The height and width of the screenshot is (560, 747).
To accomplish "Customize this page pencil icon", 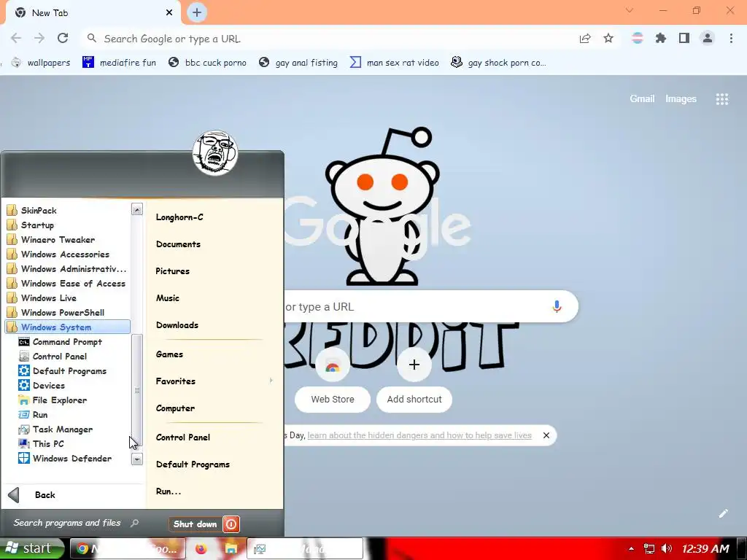I will tap(723, 513).
